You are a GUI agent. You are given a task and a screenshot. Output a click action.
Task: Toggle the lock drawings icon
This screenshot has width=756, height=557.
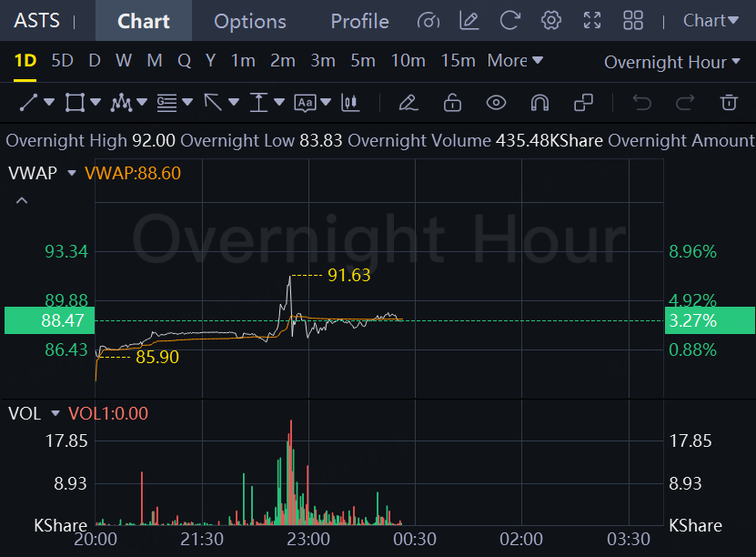point(452,102)
